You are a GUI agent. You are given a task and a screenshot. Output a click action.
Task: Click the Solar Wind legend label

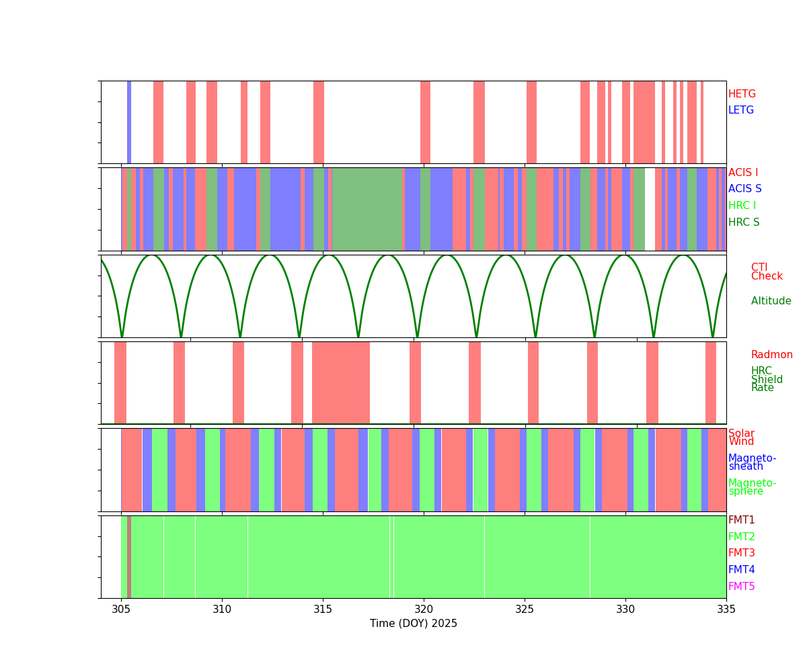tap(741, 437)
